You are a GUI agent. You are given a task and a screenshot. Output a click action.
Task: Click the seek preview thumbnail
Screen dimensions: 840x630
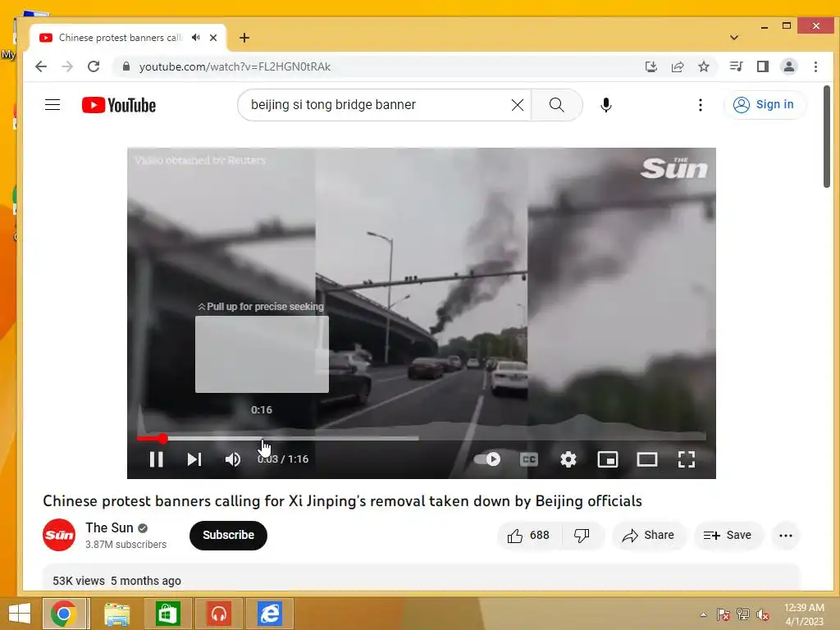tap(262, 354)
